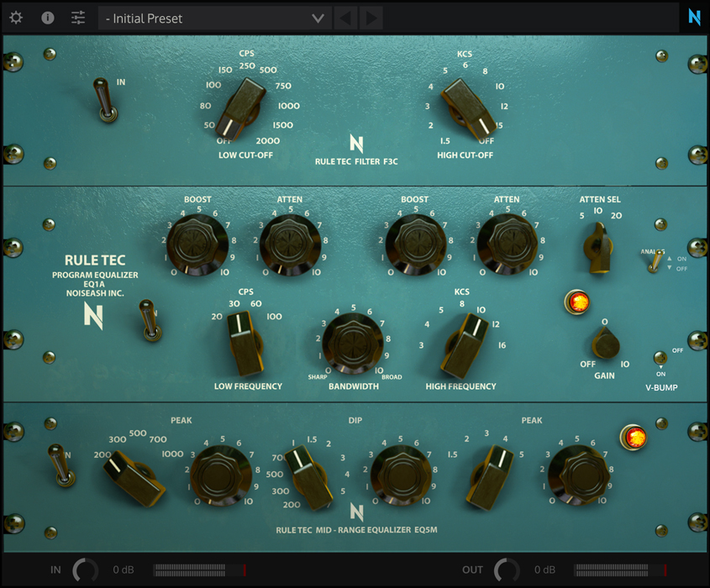Open the settings gear menu

click(16, 18)
